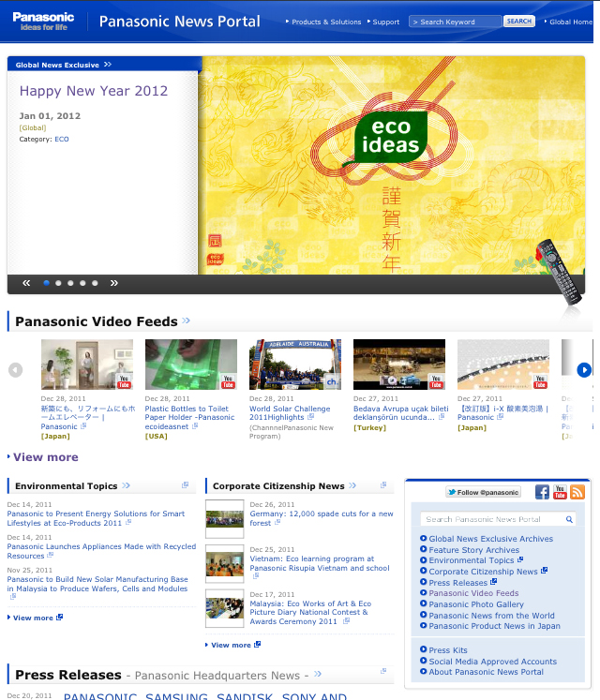Open Products & Solutions menu
This screenshot has width=600, height=700.
coord(326,22)
